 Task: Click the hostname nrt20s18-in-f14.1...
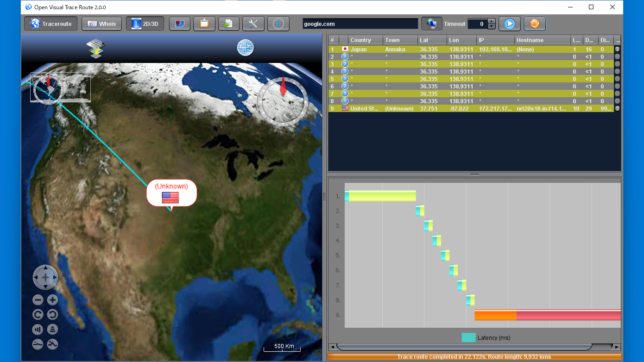point(543,108)
